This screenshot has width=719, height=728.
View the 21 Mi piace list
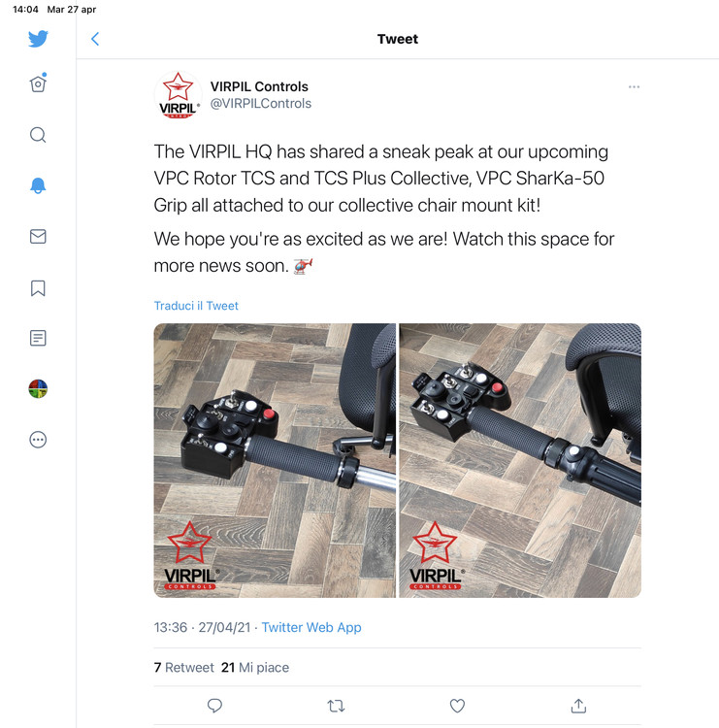255,667
